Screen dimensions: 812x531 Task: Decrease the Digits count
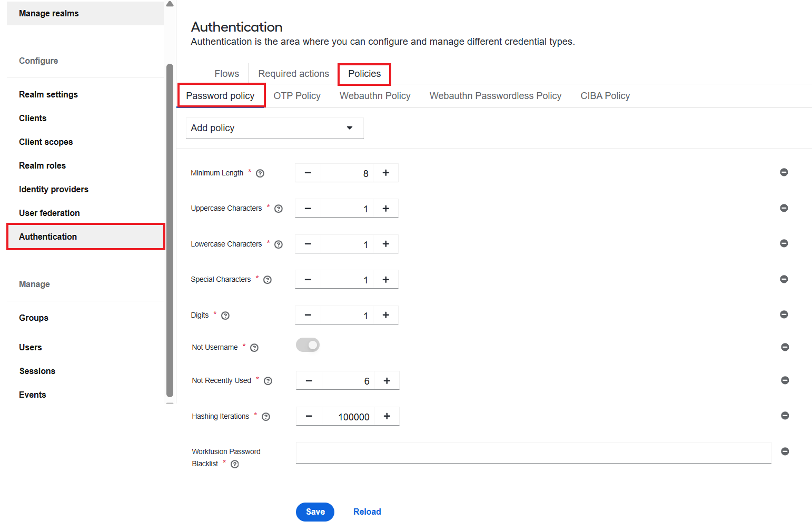(x=308, y=315)
